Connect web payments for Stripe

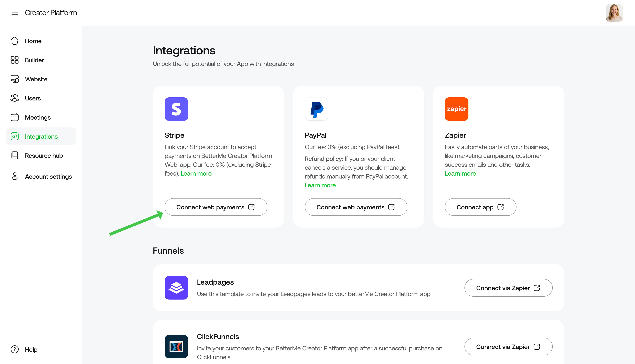(x=216, y=207)
